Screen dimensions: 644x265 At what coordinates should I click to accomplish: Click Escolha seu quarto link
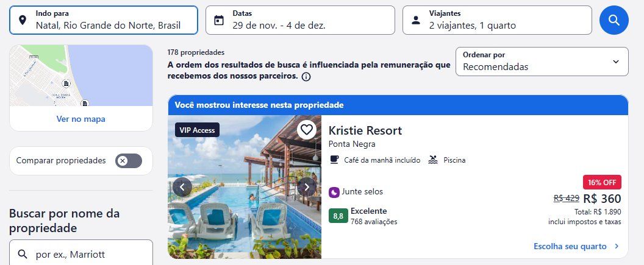[x=576, y=247]
